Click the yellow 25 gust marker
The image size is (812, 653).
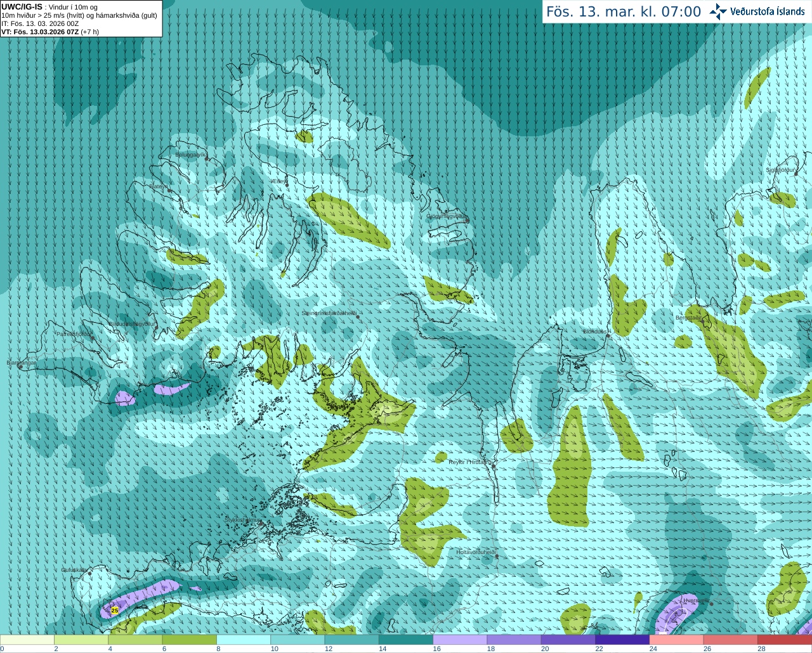tap(114, 611)
